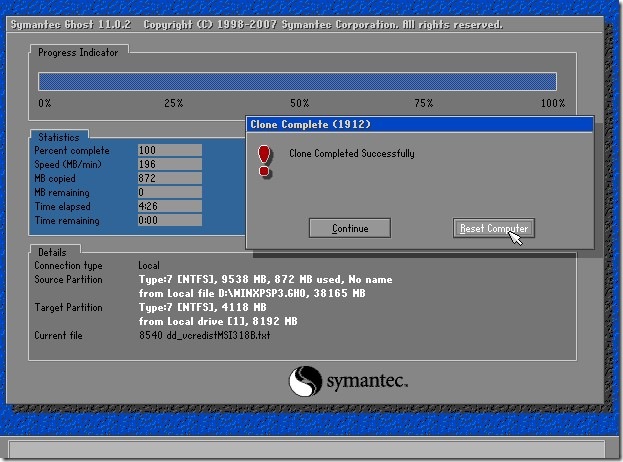Click the blue progress indicator bar

click(x=297, y=81)
